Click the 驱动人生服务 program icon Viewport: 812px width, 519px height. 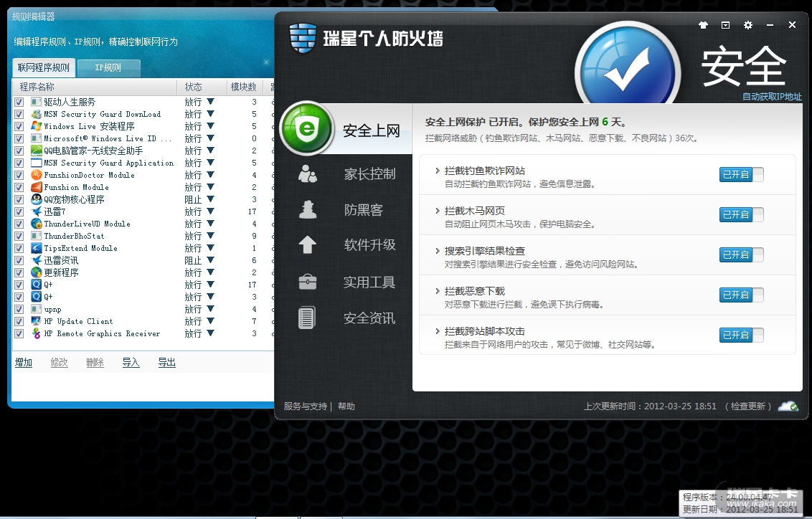(36, 101)
